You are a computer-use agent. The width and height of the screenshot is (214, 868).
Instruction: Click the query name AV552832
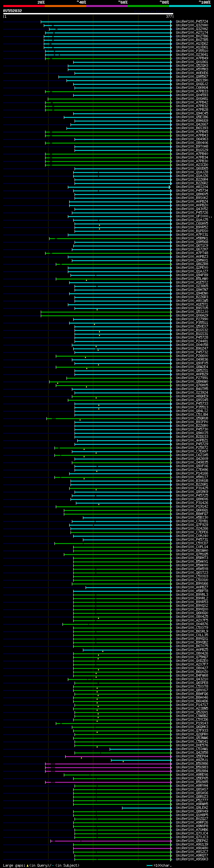click(x=12, y=11)
